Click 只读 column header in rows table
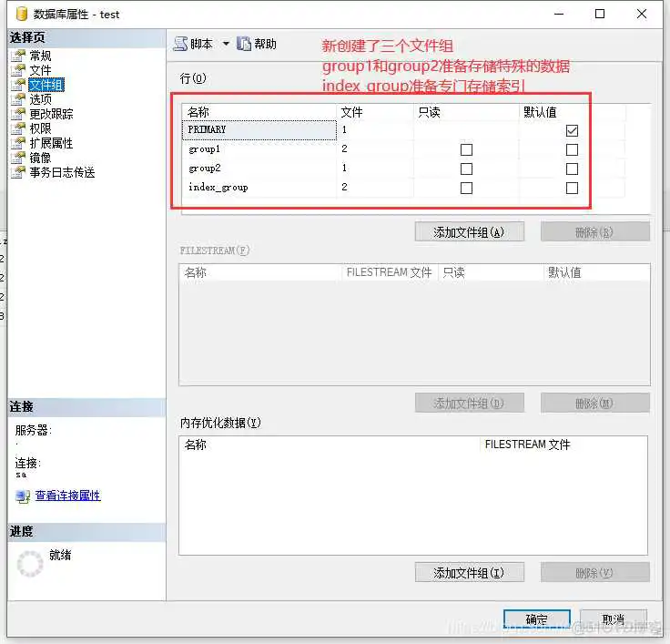 466,112
